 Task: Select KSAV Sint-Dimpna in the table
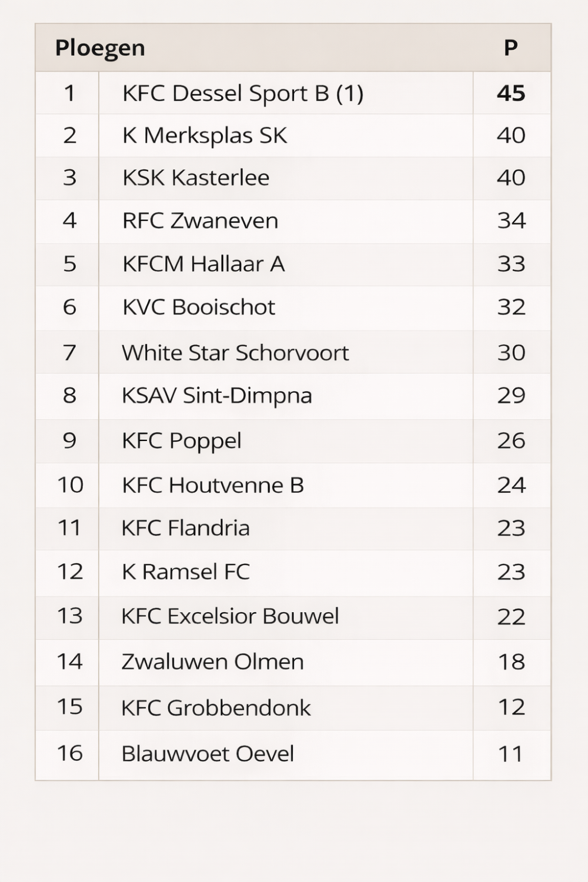(216, 396)
